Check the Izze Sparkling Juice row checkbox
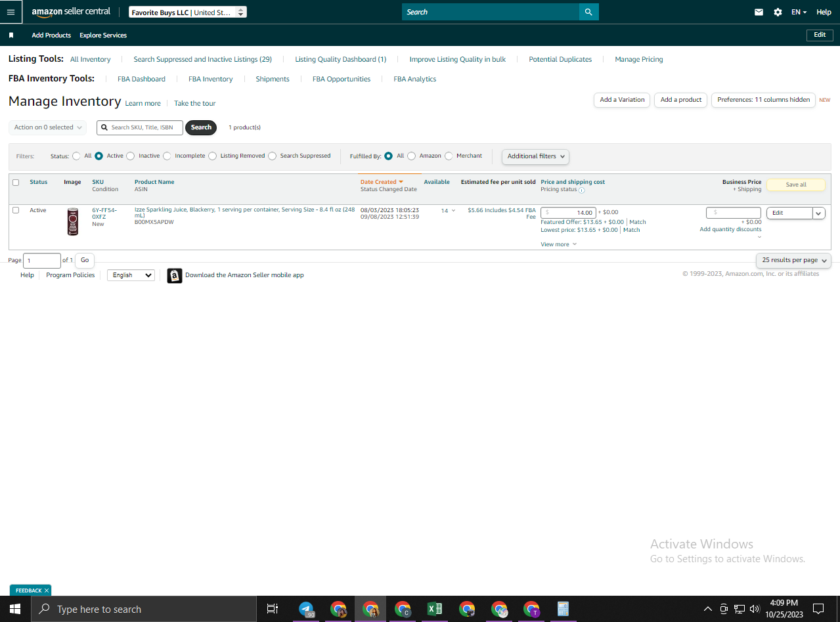The height and width of the screenshot is (622, 840). click(16, 210)
